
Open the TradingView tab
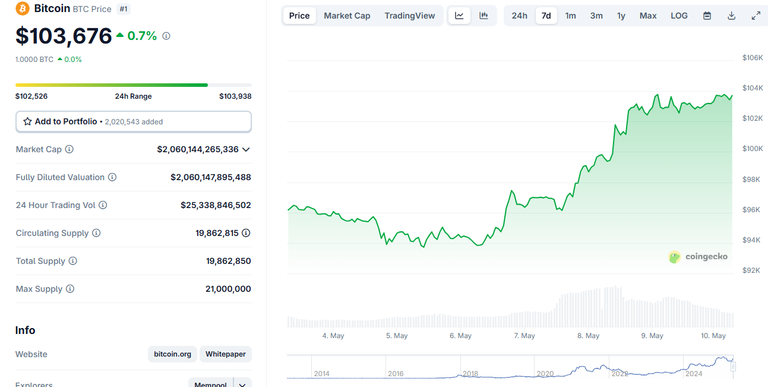pos(409,16)
